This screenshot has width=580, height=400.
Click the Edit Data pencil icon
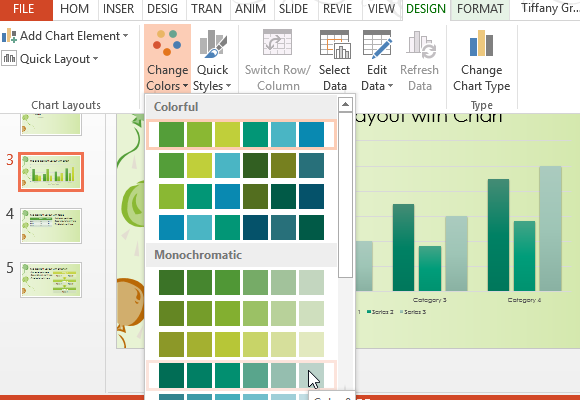pos(377,44)
